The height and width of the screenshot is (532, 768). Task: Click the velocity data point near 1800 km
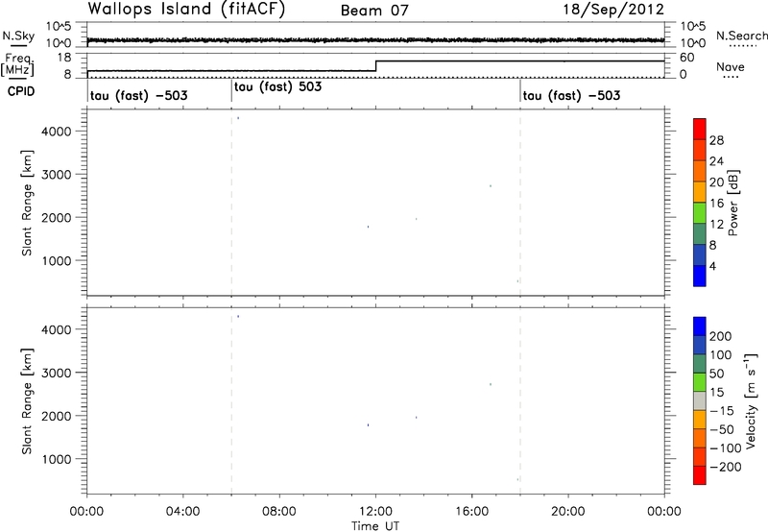[368, 425]
